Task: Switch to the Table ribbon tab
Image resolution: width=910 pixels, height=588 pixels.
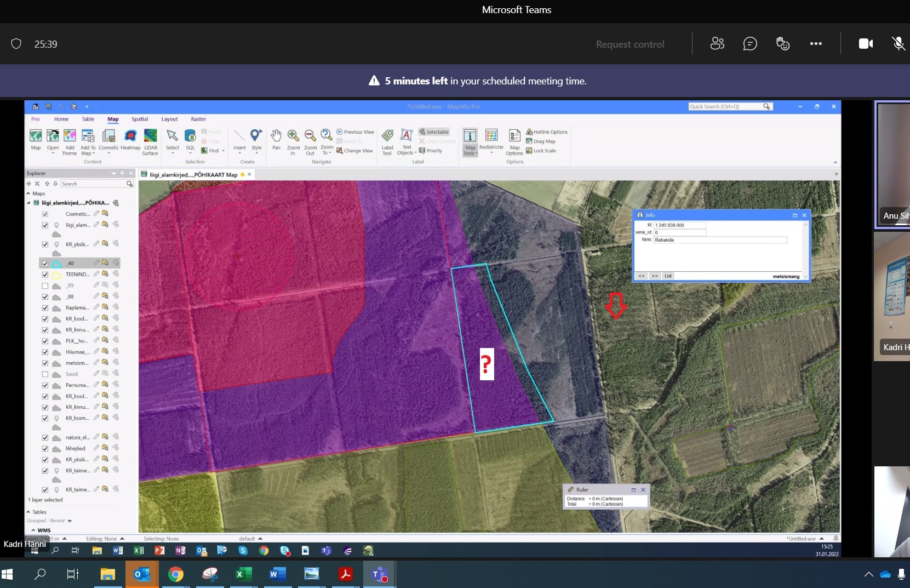Action: coord(88,119)
